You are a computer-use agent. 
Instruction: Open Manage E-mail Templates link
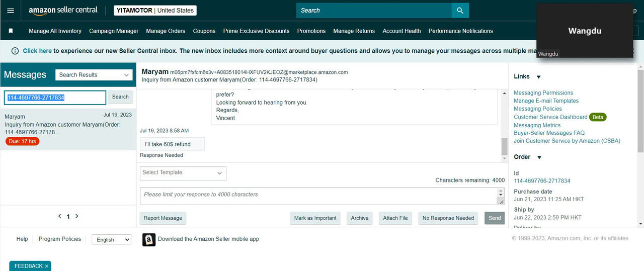coord(546,101)
